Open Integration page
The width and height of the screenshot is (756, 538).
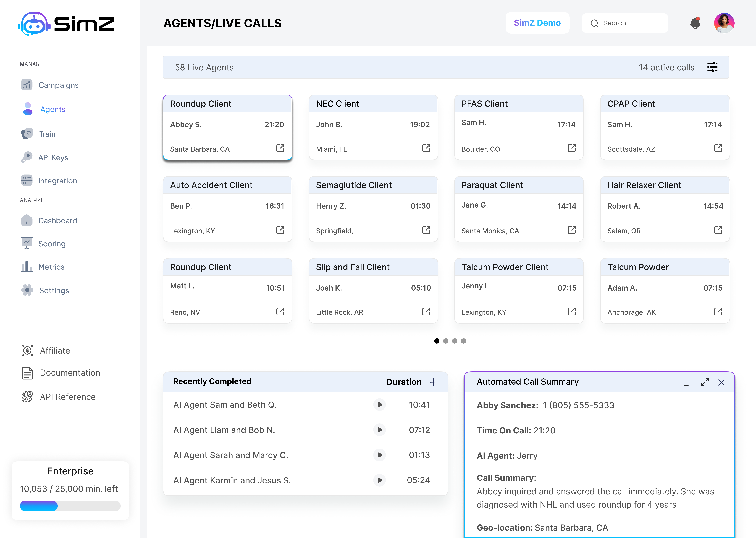(49, 181)
